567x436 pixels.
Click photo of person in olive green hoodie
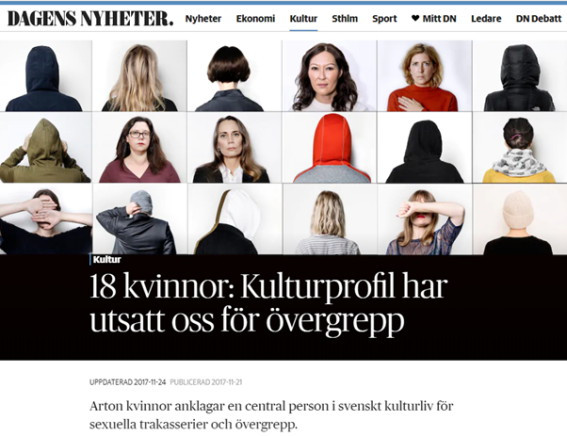[x=46, y=148]
